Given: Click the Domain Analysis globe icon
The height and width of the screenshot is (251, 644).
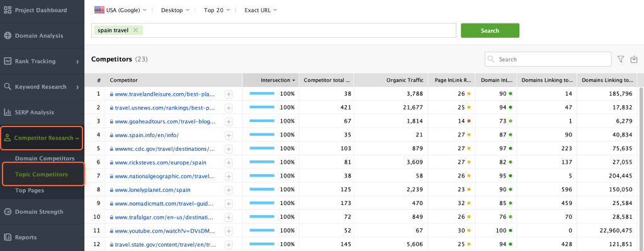Looking at the screenshot, I should (x=8, y=36).
